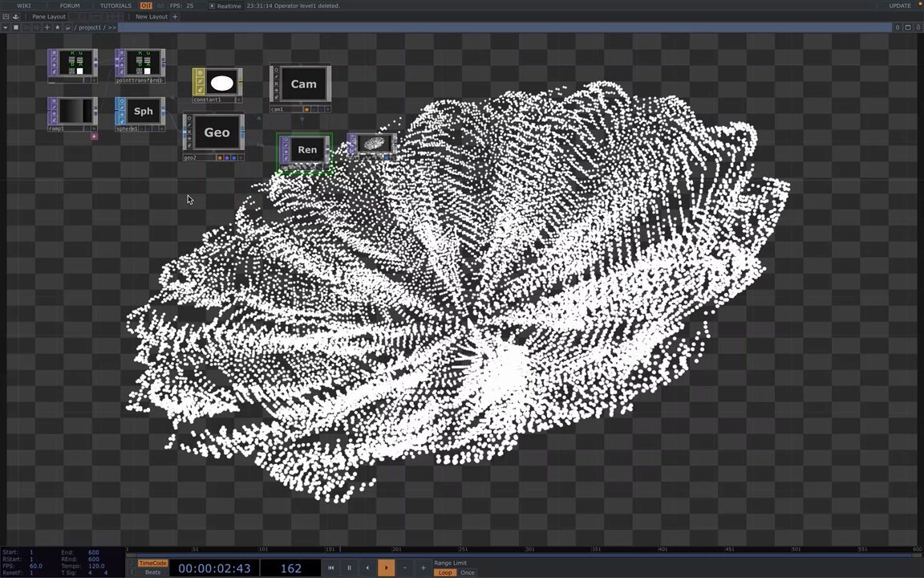
Task: Open the WIKI menu
Action: [24, 6]
